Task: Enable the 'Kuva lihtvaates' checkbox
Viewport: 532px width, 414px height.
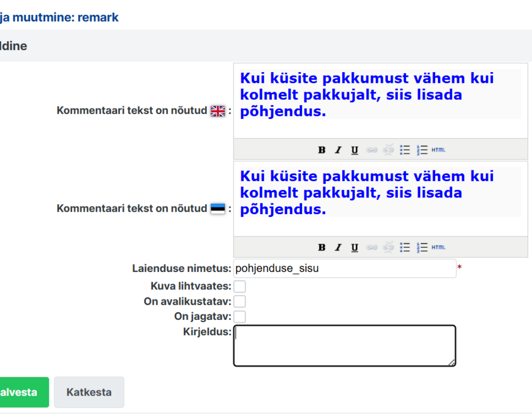Action: click(x=239, y=286)
